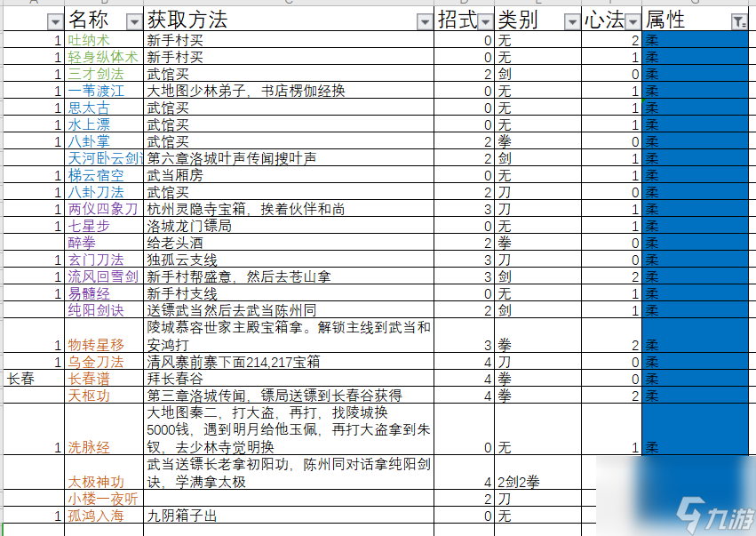
Task: Select the 七星步 cell
Action: click(x=104, y=226)
